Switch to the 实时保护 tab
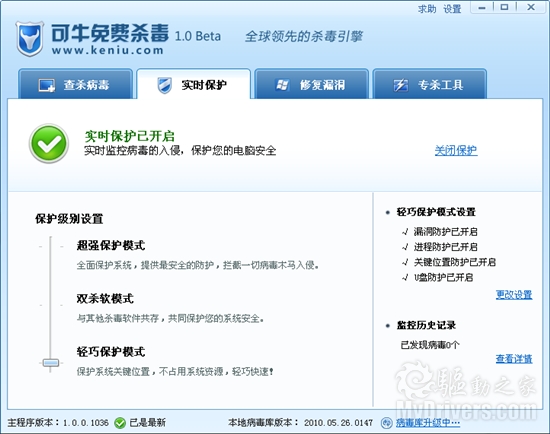550x434 pixels. click(193, 84)
